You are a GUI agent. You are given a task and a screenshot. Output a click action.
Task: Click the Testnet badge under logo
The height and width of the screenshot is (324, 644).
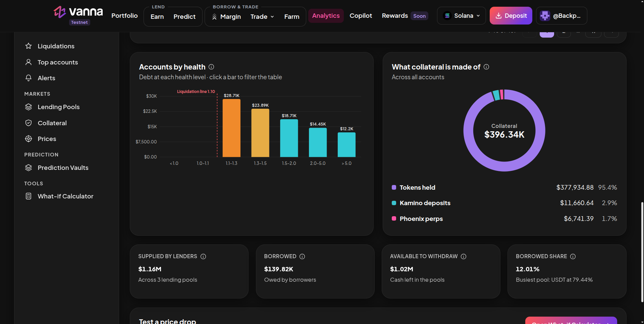pyautogui.click(x=79, y=22)
